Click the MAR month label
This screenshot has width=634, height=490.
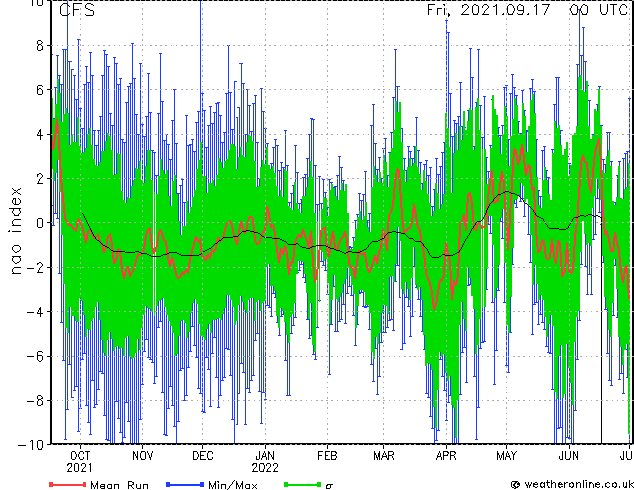click(384, 456)
